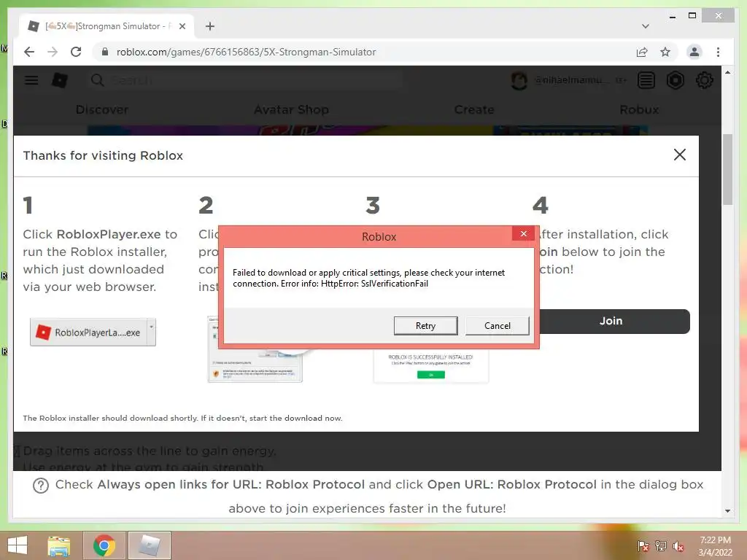The image size is (747, 560).
Task: Open the Create menu item
Action: (x=474, y=109)
